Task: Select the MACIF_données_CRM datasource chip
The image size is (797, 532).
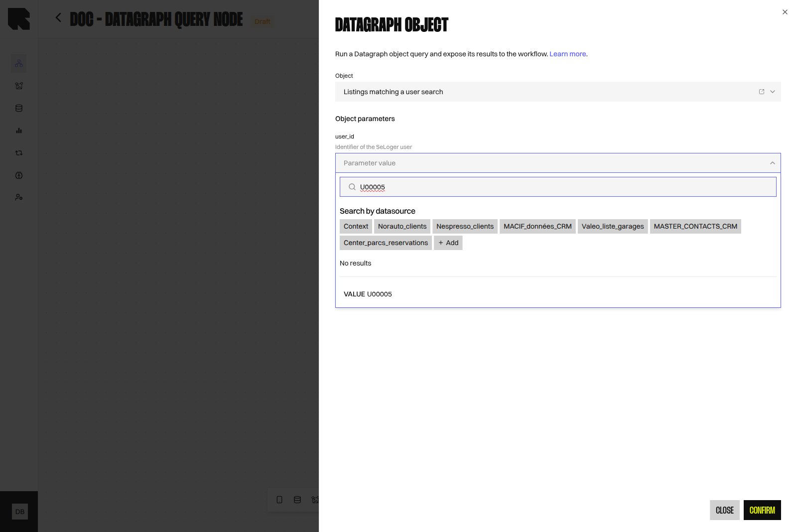Action: click(537, 226)
